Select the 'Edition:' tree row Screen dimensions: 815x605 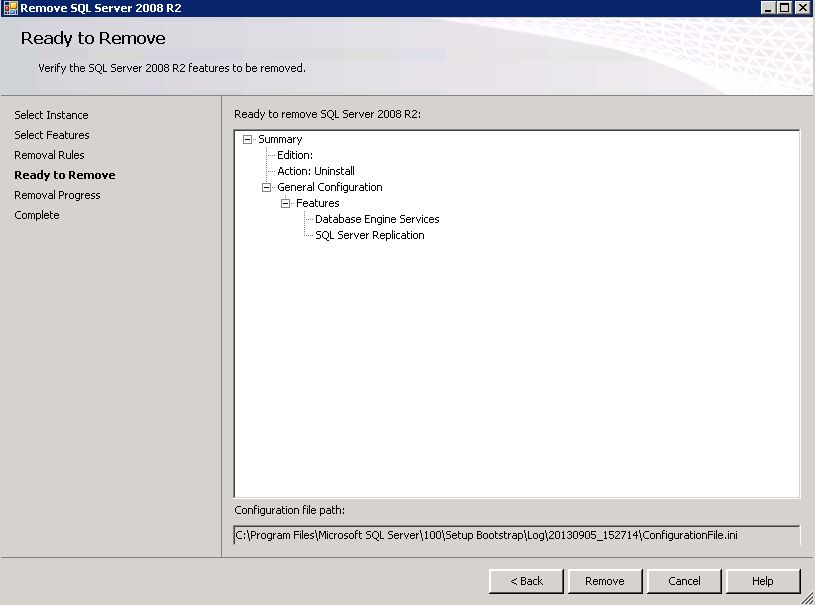coord(295,155)
